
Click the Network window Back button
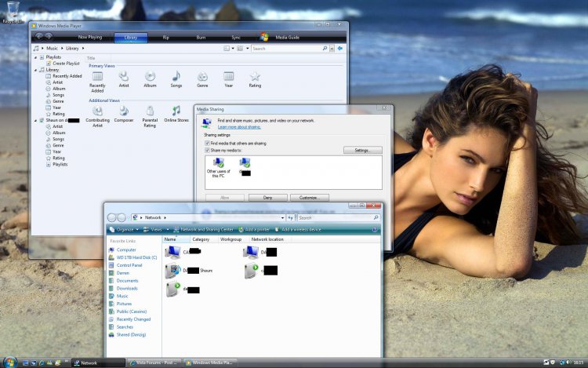tap(112, 217)
